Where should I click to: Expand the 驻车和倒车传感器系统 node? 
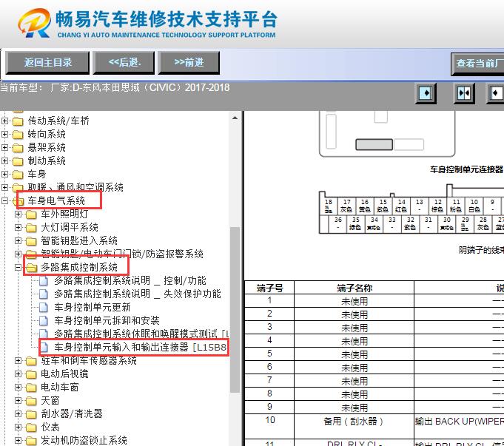(x=18, y=360)
